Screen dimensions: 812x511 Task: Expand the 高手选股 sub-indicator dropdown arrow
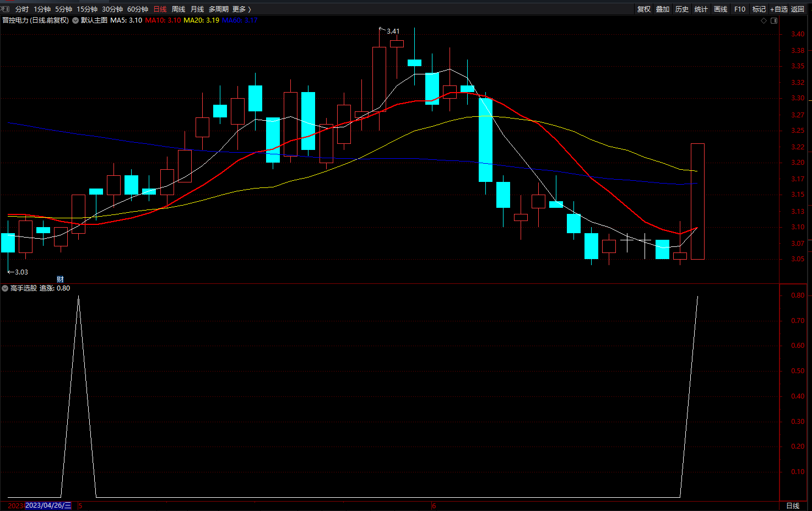coord(5,288)
